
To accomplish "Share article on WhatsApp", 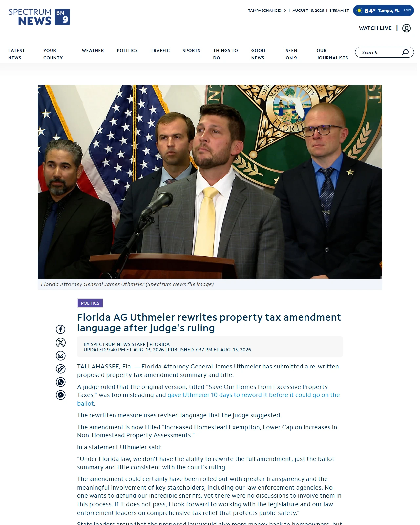I will pyautogui.click(x=61, y=382).
